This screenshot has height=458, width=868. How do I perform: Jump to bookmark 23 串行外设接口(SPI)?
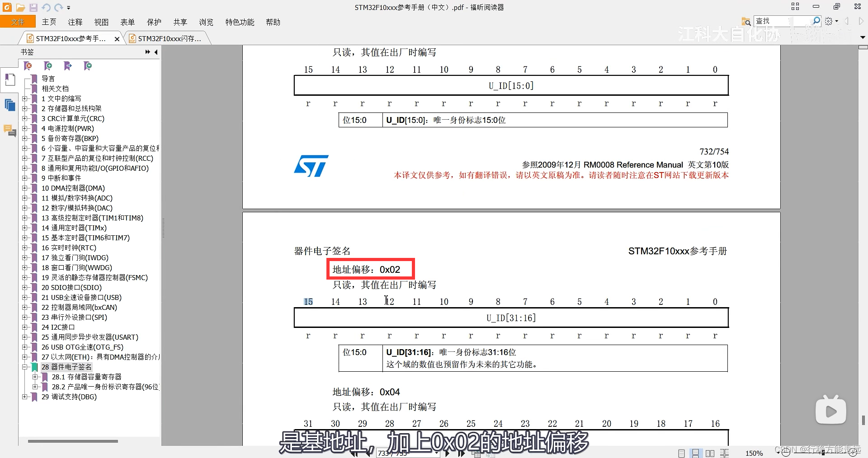74,317
